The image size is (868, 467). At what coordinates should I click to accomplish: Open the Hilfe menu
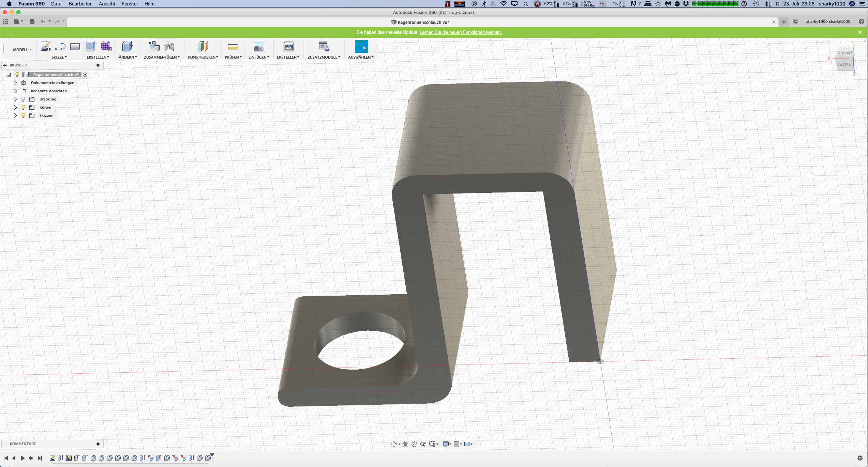pos(149,4)
